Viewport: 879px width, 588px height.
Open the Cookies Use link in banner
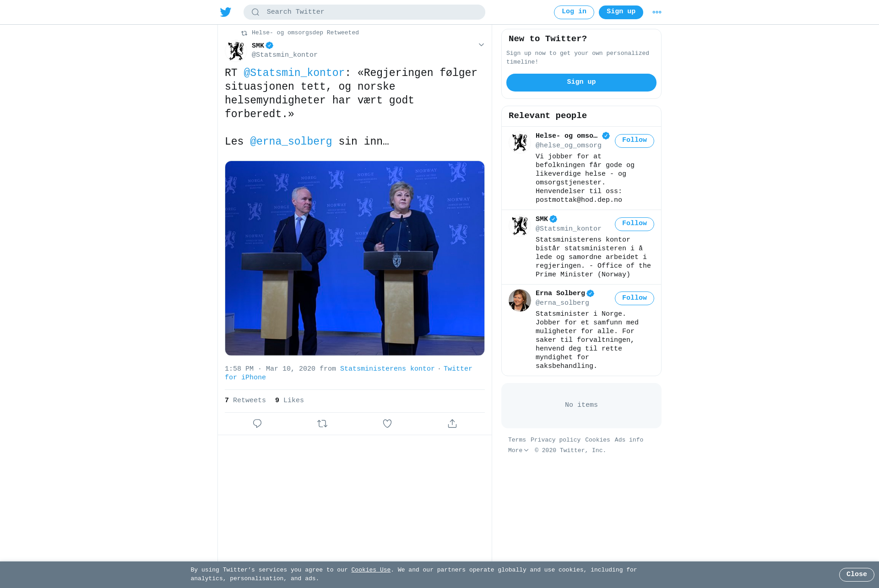[x=371, y=570]
